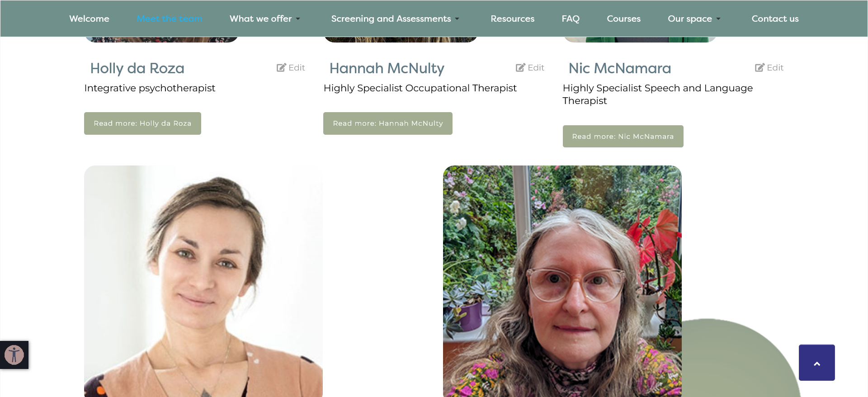Click the edit pencil icon beside Nic McNamara
This screenshot has width=868, height=397.
coord(759,67)
